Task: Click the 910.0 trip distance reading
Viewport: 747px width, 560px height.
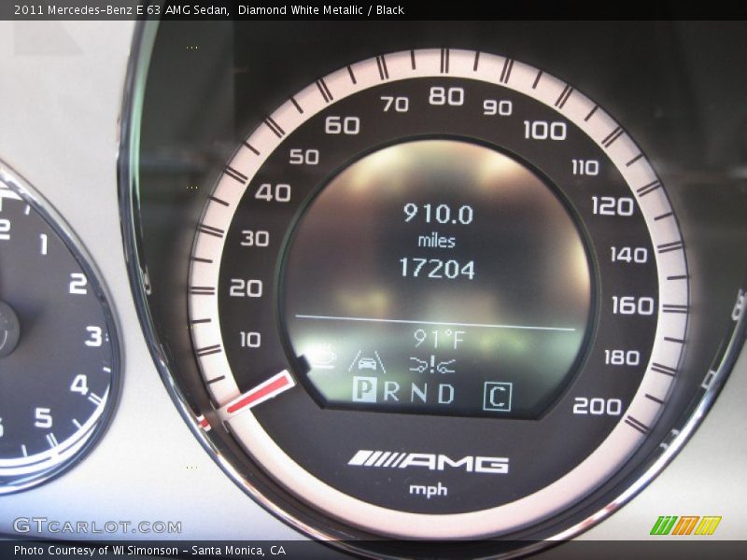Action: tap(438, 214)
